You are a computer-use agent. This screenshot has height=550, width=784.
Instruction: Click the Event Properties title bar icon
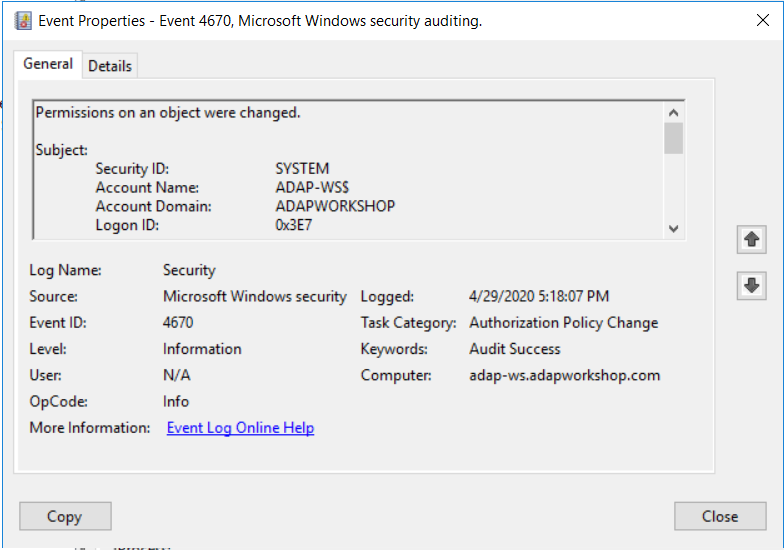click(25, 20)
